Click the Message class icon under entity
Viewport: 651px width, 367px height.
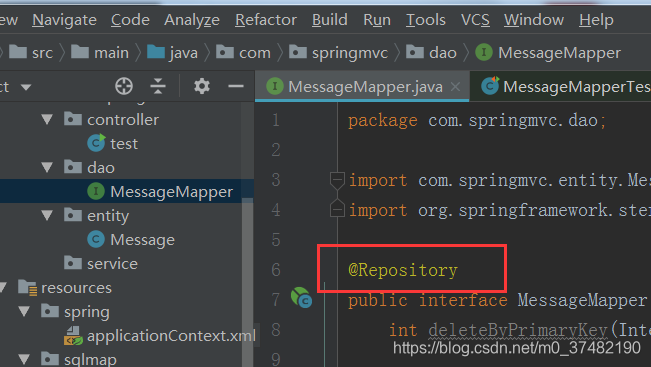[96, 240]
